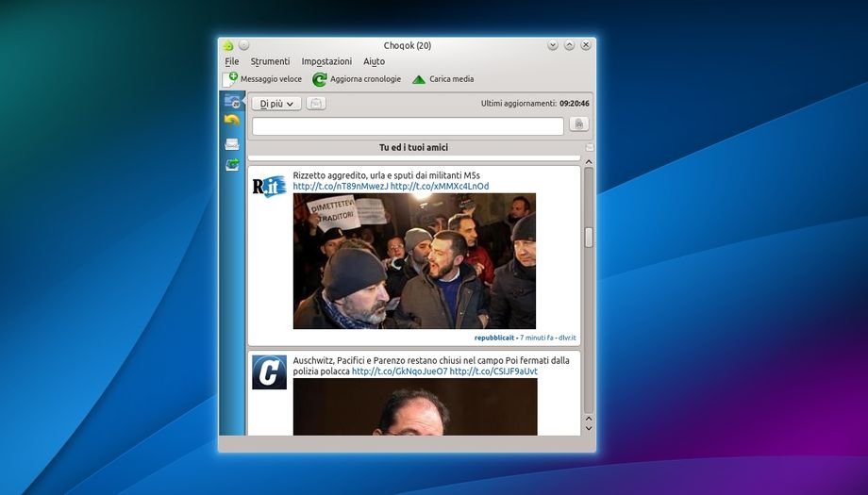Open the File menu
Viewport: 868px width, 495px height.
pos(232,61)
